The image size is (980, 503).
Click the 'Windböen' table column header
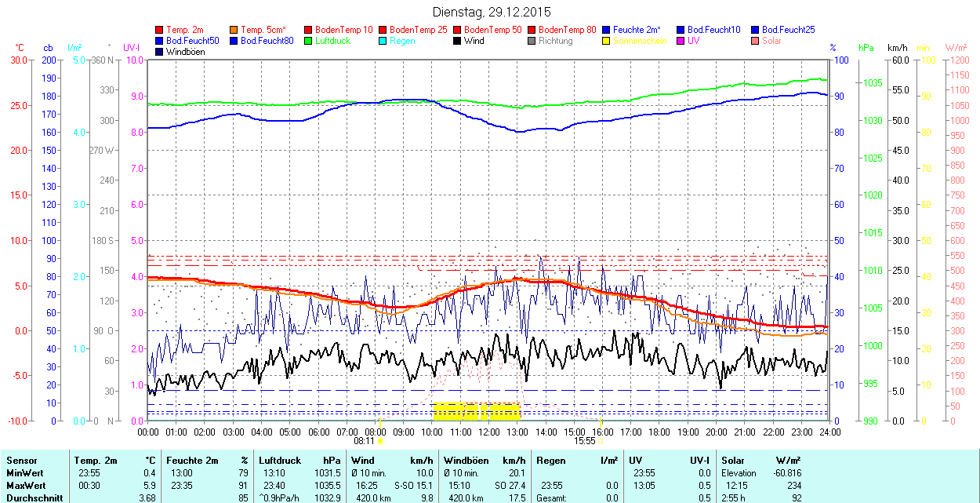(466, 461)
